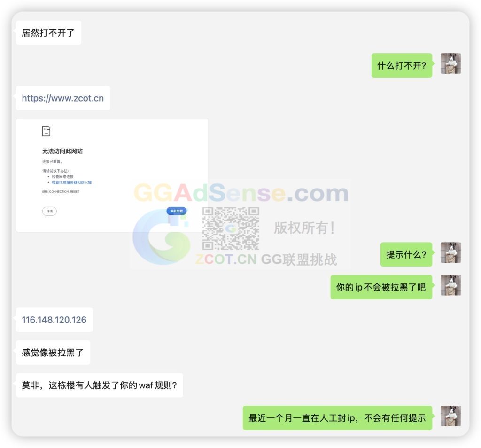Open the https://www.zcot.cn link

[x=62, y=98]
